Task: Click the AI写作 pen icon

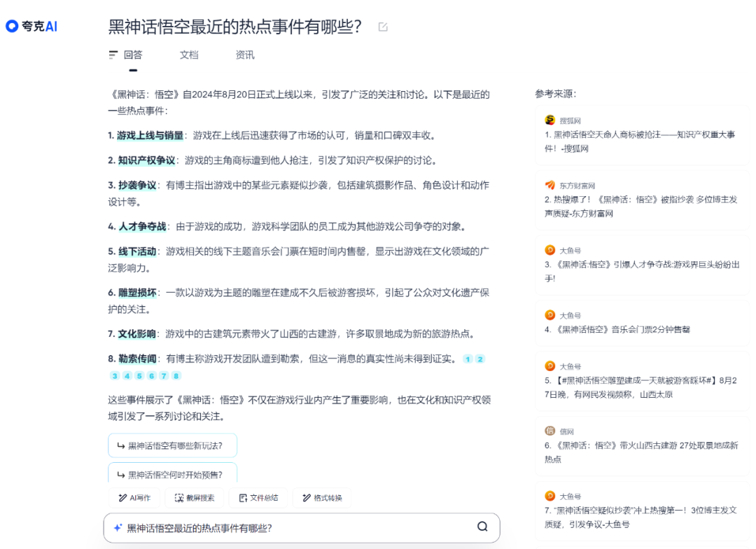Action: pyautogui.click(x=122, y=498)
